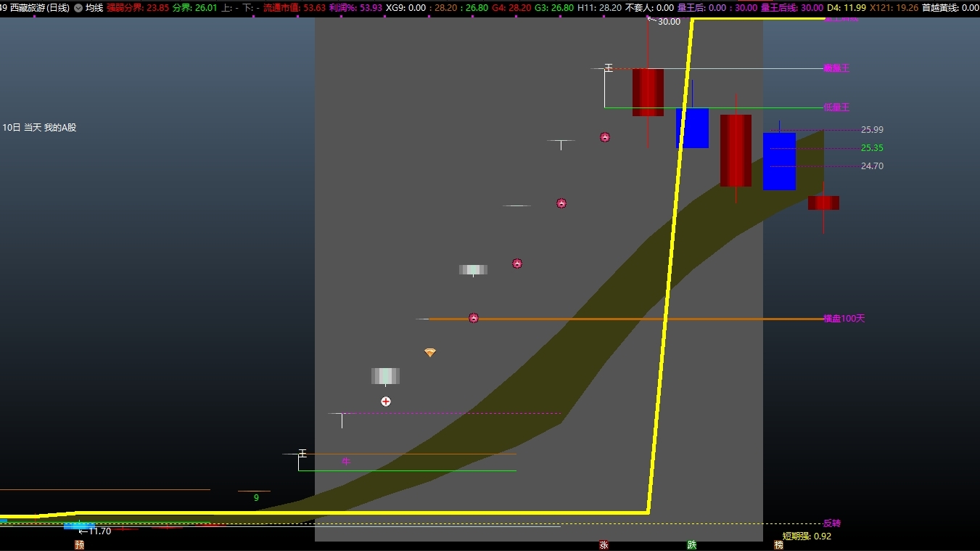Click the green 25.35 price level label

tap(872, 148)
